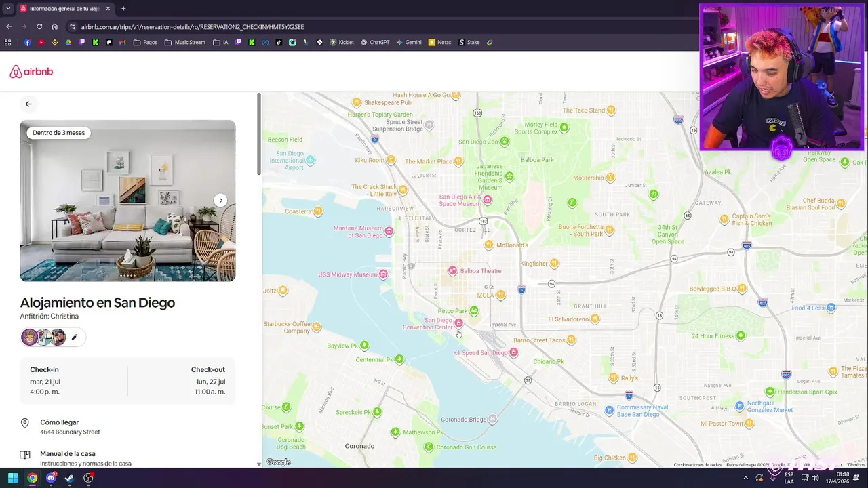Show hidden system tray icons
868x488 pixels.
point(745,478)
